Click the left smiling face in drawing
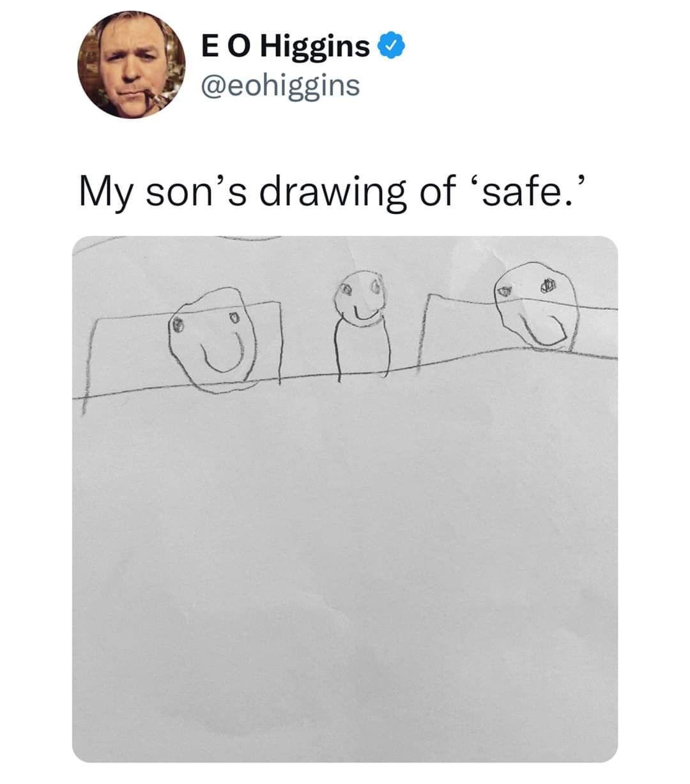Image resolution: width=690 pixels, height=784 pixels. 214,340
